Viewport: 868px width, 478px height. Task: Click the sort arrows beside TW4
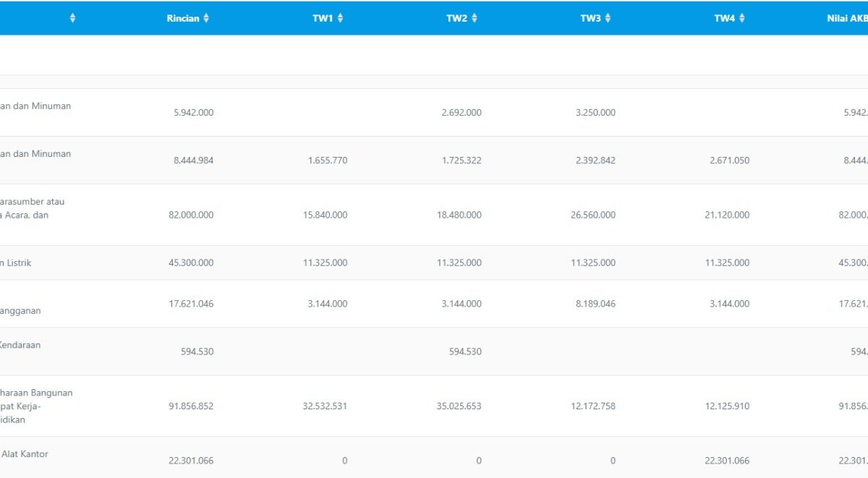741,18
